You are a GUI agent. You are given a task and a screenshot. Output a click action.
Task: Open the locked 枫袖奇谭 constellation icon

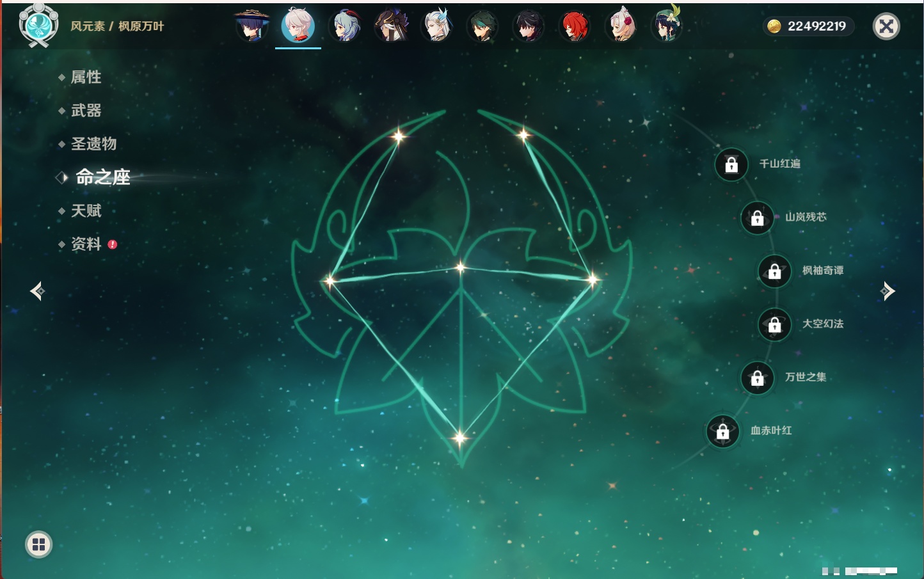point(775,271)
